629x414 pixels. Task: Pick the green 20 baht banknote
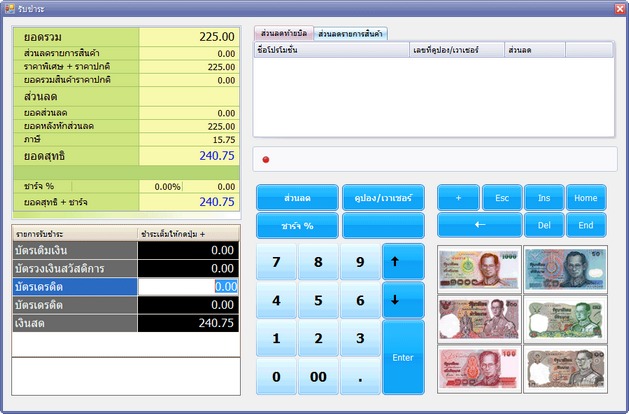click(x=564, y=318)
